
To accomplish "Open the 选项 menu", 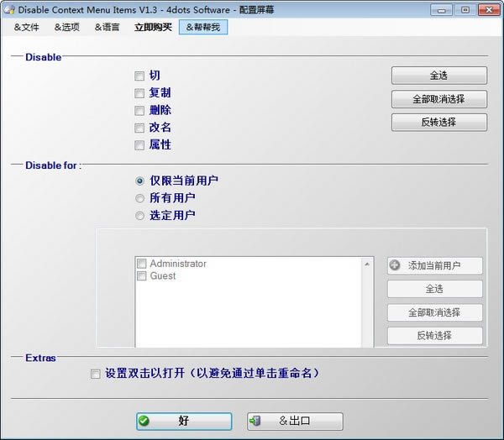I will 67,28.
